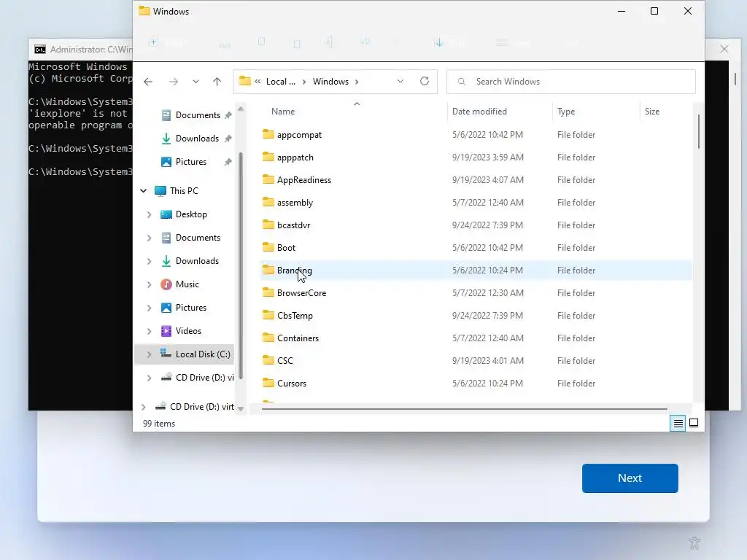Viewport: 747px width, 560px height.
Task: Select the CSC folder icon
Action: (268, 360)
